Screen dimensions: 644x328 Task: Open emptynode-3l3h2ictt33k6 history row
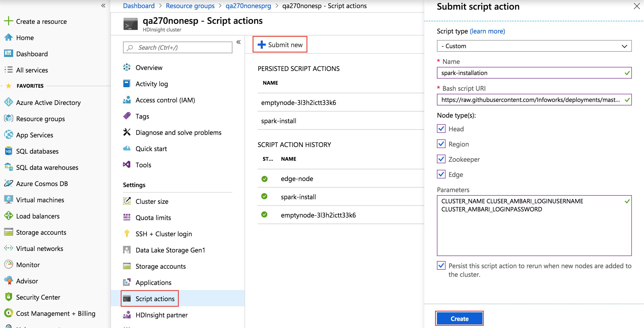341,215
